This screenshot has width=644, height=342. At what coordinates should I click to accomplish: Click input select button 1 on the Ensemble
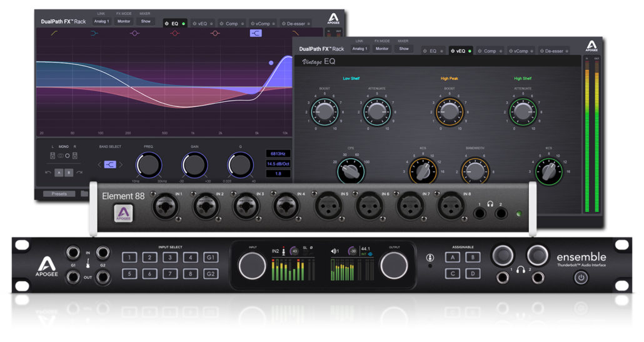(x=129, y=258)
